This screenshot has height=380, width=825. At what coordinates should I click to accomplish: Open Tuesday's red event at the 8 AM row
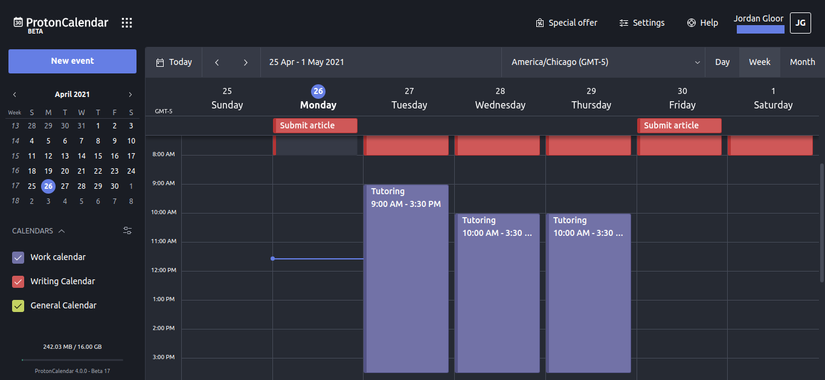(406, 145)
